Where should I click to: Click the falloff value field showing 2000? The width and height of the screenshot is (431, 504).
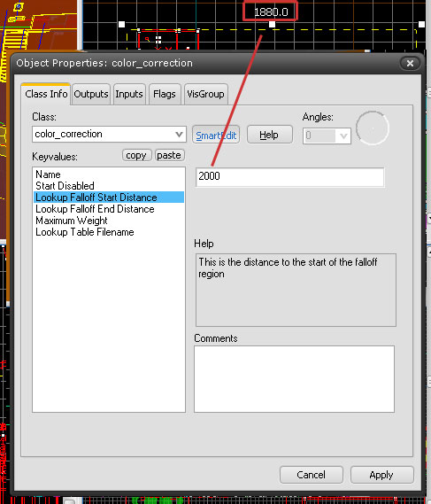pyautogui.click(x=289, y=177)
